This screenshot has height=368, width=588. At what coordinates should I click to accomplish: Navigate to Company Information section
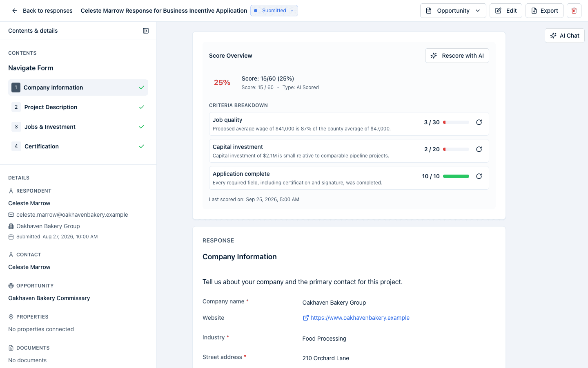[78, 88]
